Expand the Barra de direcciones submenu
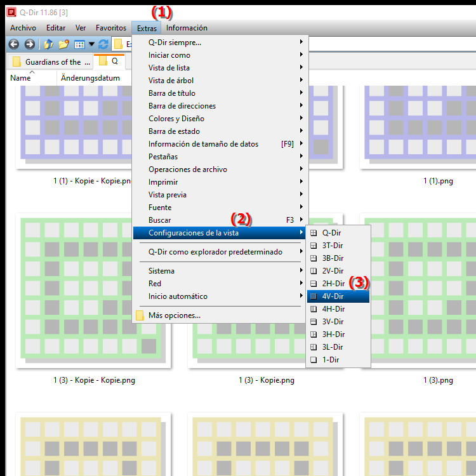The height and width of the screenshot is (476, 476). [220, 106]
